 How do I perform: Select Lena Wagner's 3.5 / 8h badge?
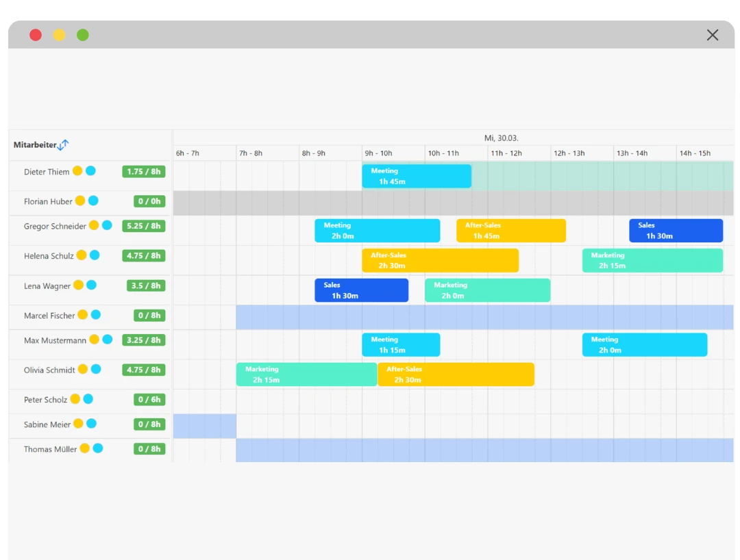coord(146,285)
